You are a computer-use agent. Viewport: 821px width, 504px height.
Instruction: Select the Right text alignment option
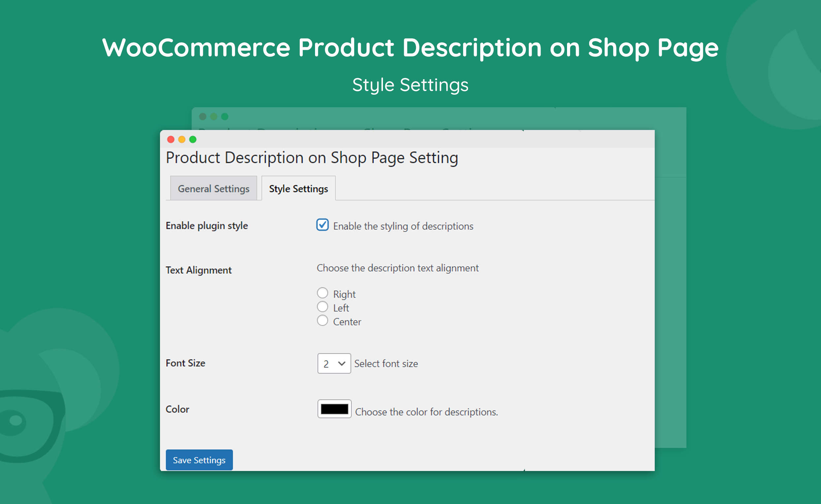(322, 293)
